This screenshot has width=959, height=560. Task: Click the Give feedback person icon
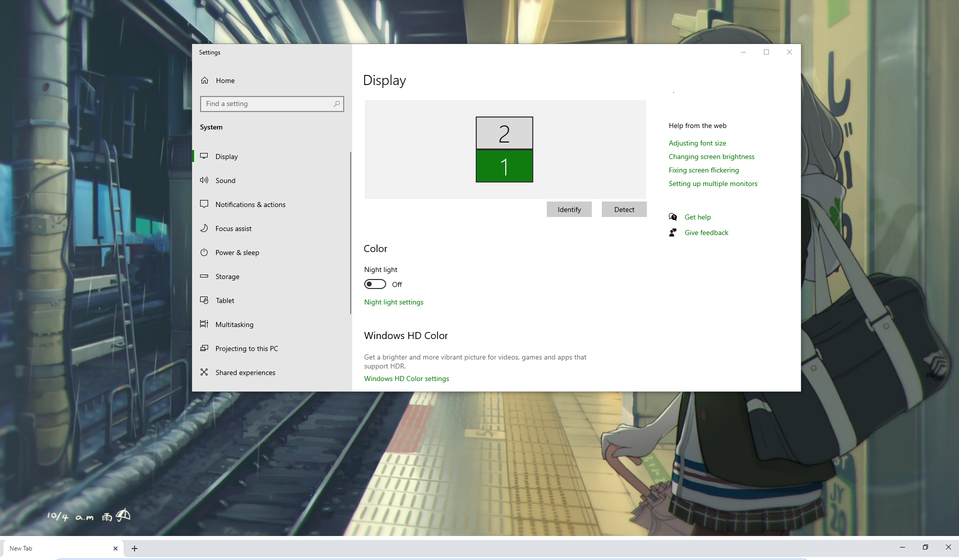[x=673, y=232]
